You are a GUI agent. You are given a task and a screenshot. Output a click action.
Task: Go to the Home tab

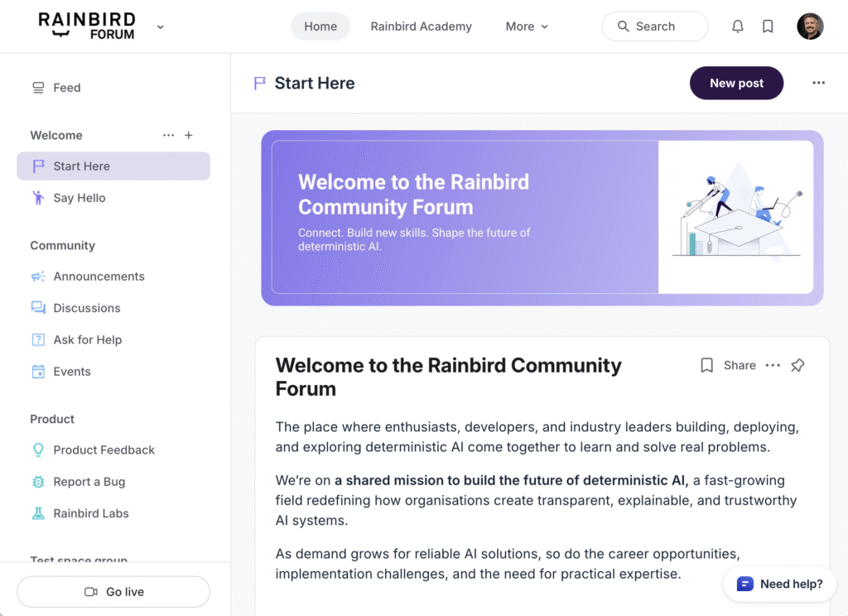coord(320,26)
